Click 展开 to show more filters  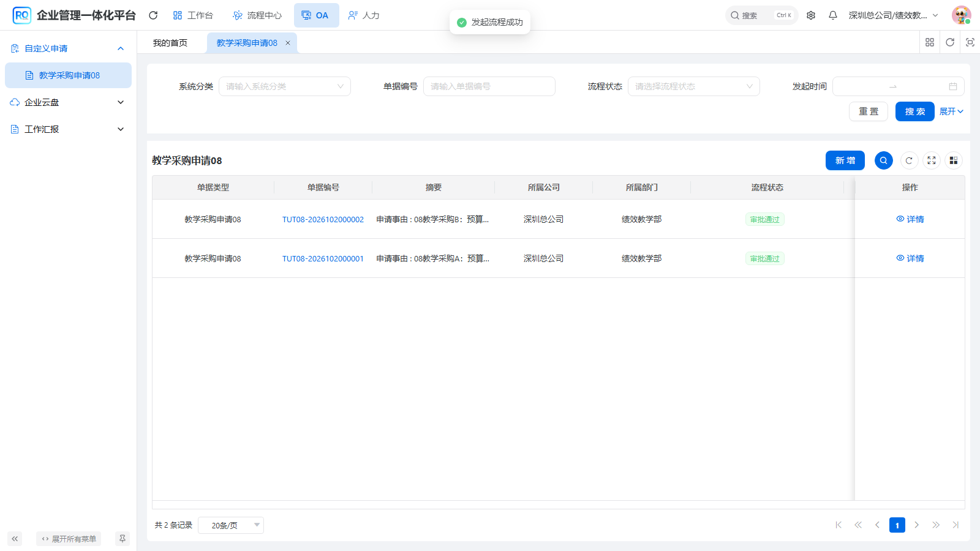pos(951,111)
